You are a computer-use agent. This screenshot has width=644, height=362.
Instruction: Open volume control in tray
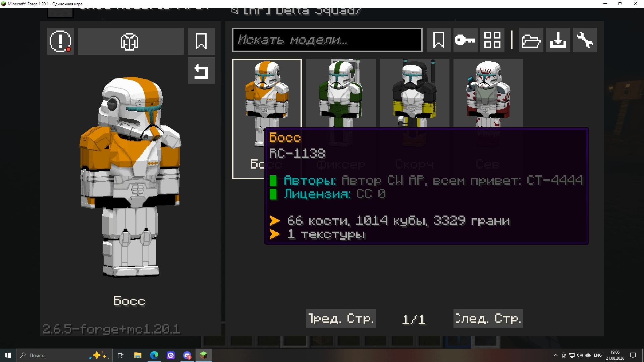point(580,355)
